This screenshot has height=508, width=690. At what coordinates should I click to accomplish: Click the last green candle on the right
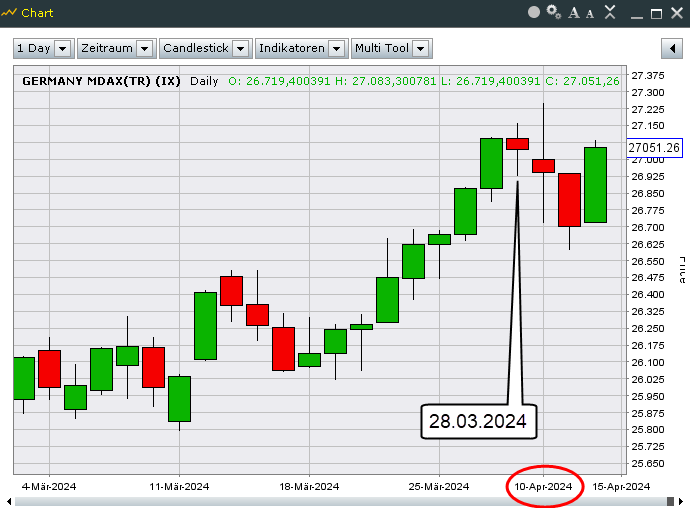click(595, 185)
